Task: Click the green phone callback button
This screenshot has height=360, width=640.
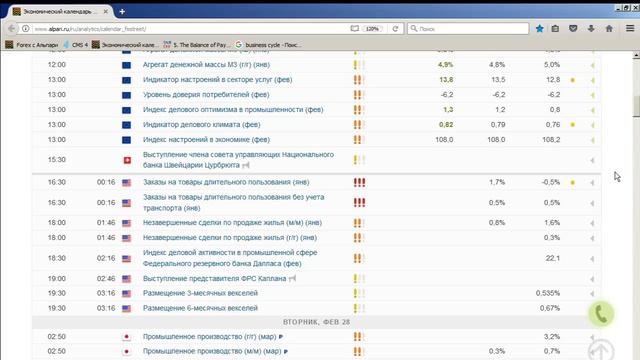Action: click(x=601, y=314)
